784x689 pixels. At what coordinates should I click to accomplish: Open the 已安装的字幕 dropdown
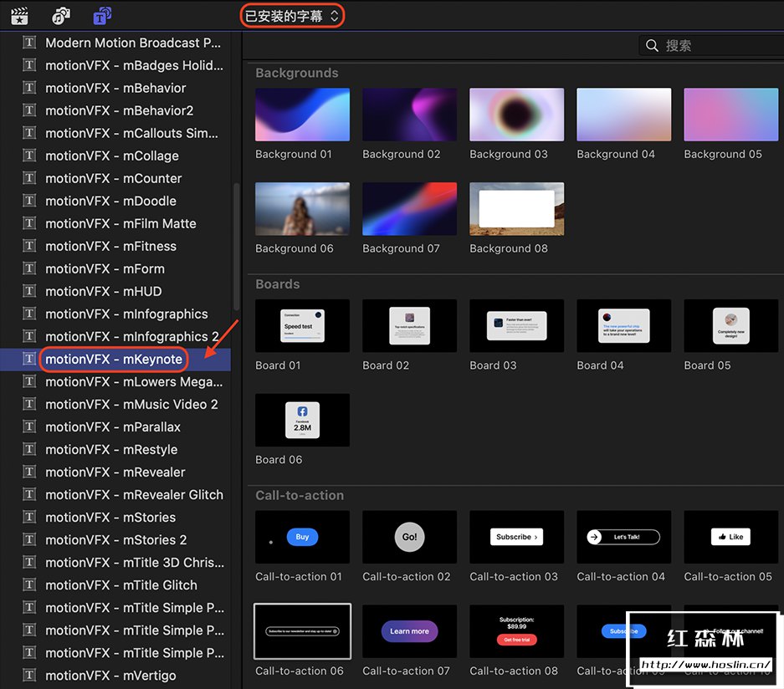pyautogui.click(x=292, y=16)
